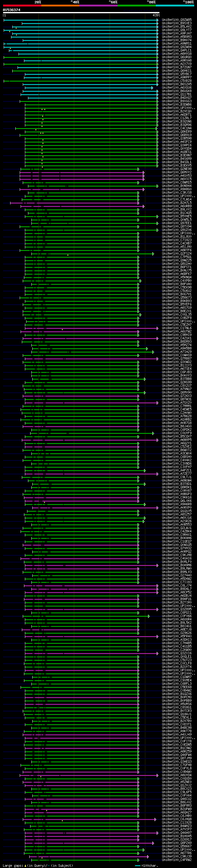197x868 pixels.
Task: Click the green ~80% identity legend segment
Action: coord(136,6)
